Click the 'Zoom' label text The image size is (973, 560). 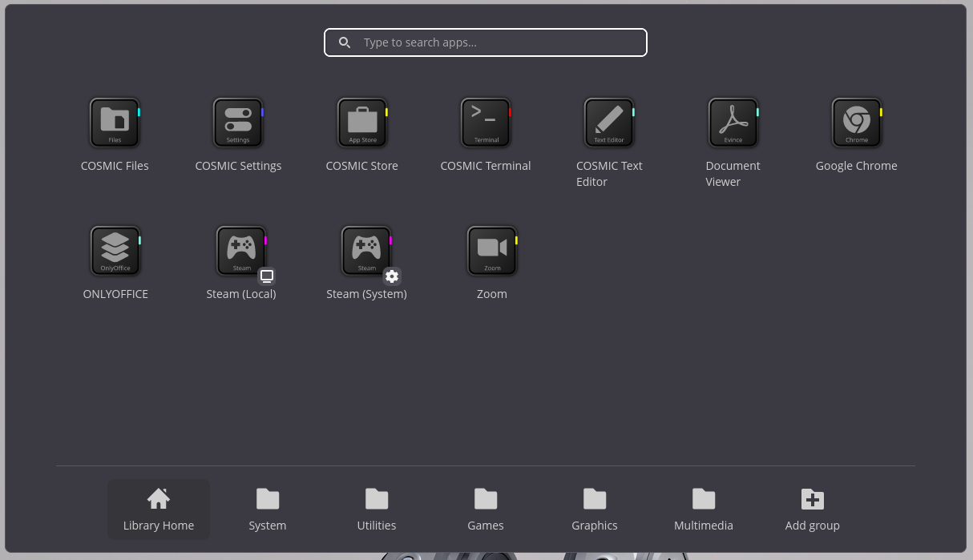pos(492,294)
